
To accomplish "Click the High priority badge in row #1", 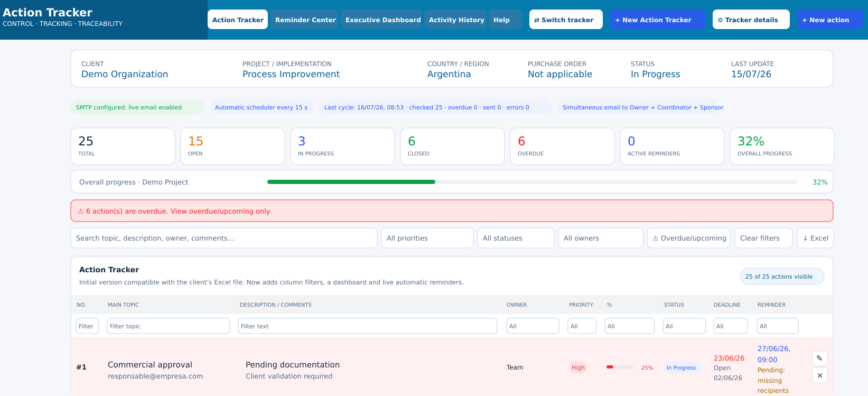I will tap(578, 367).
